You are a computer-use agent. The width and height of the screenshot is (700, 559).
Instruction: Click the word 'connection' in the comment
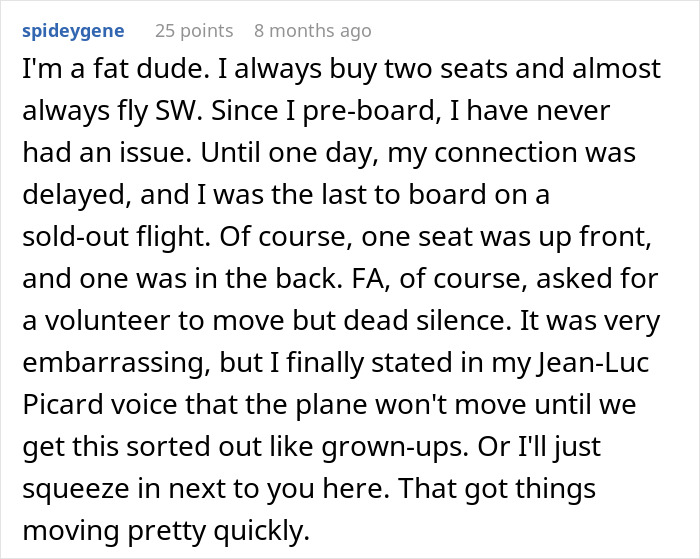point(506,153)
